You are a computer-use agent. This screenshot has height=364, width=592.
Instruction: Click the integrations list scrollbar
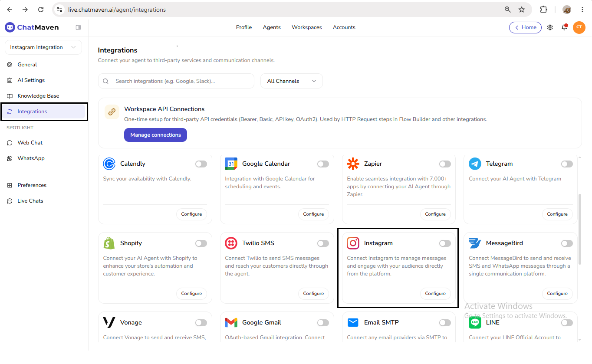(x=580, y=230)
